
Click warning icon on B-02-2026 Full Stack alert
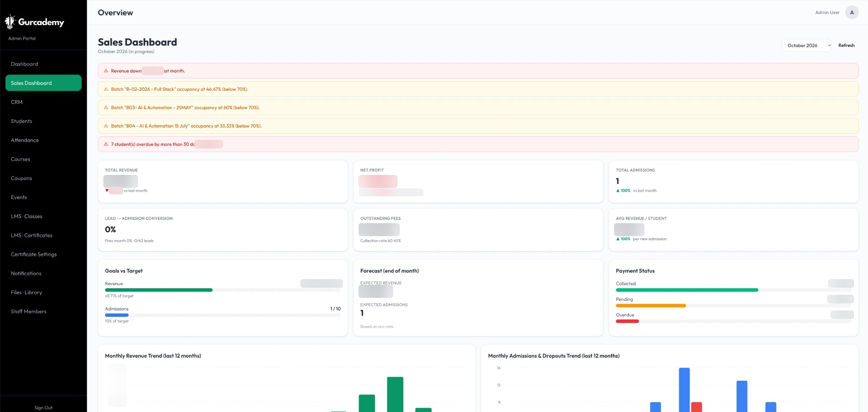point(106,89)
